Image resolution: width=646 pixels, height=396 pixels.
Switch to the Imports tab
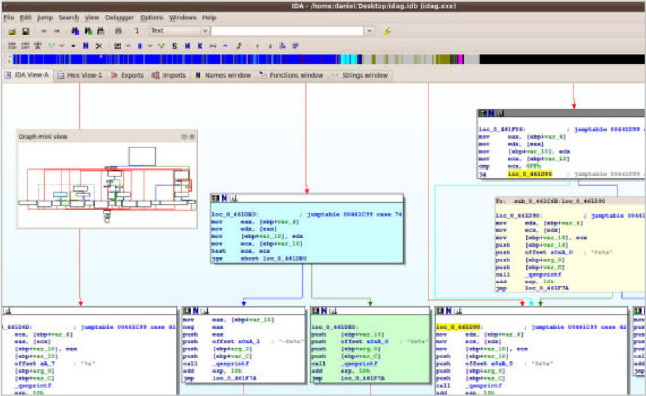(x=169, y=75)
